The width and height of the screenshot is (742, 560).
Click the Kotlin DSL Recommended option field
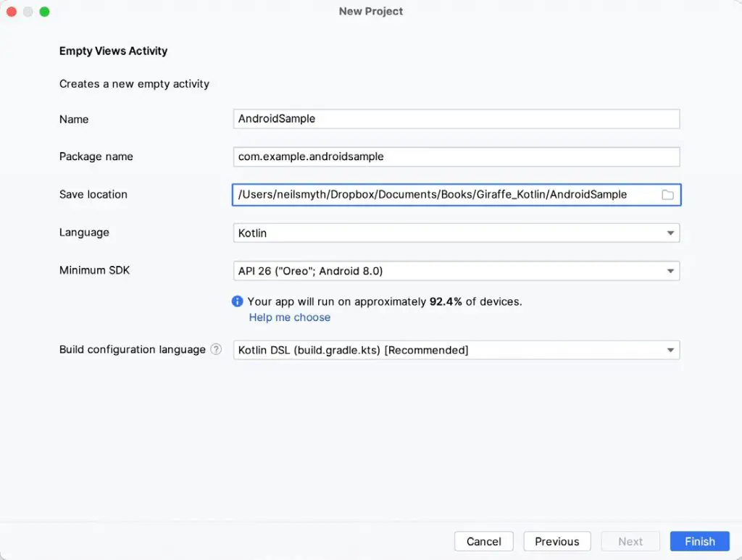click(x=435, y=350)
